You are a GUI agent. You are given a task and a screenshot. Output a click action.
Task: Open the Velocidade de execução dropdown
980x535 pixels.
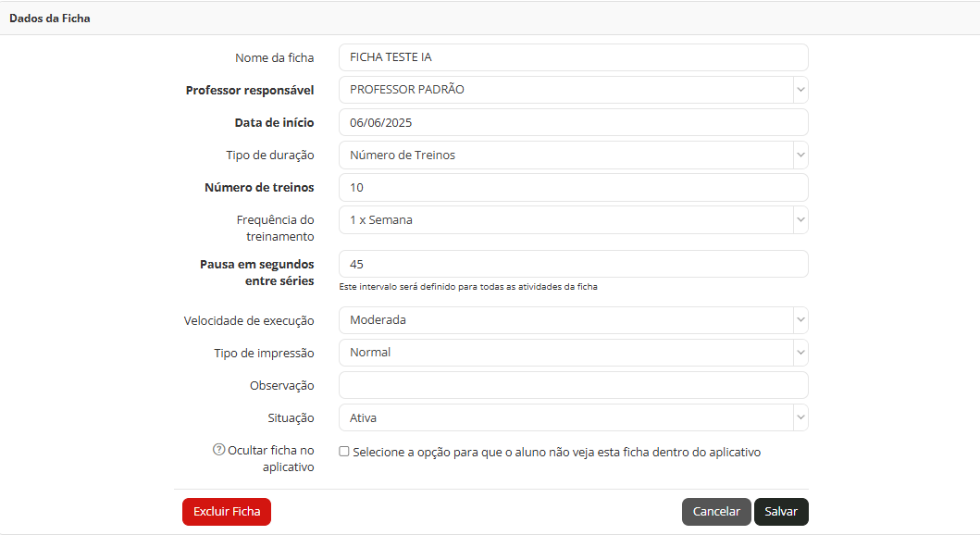(573, 320)
